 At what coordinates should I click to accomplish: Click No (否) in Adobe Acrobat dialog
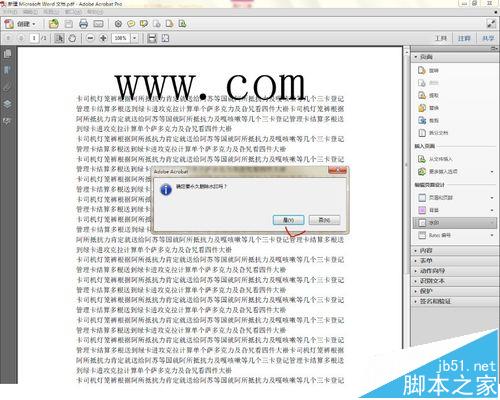(324, 220)
